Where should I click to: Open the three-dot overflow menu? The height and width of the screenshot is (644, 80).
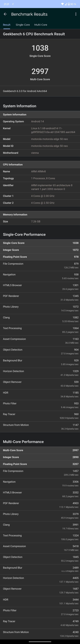coord(76,14)
